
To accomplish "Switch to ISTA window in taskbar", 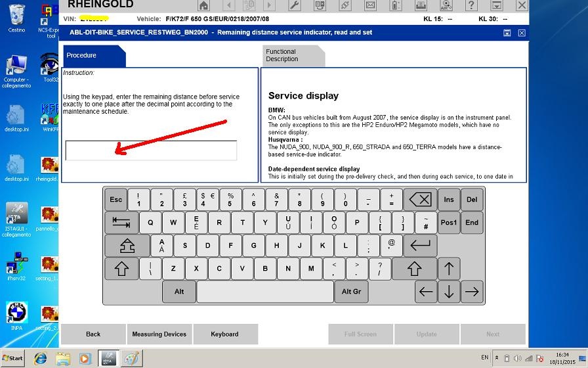I will (108, 358).
